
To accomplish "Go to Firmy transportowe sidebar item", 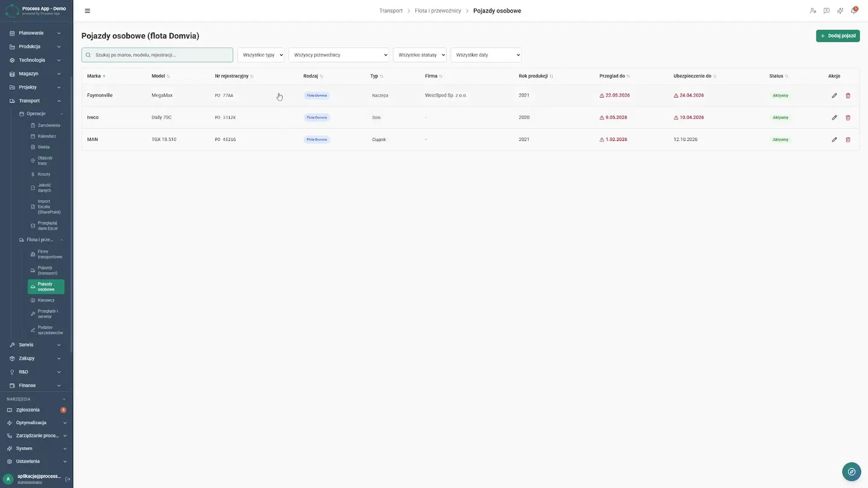I will pyautogui.click(x=46, y=254).
